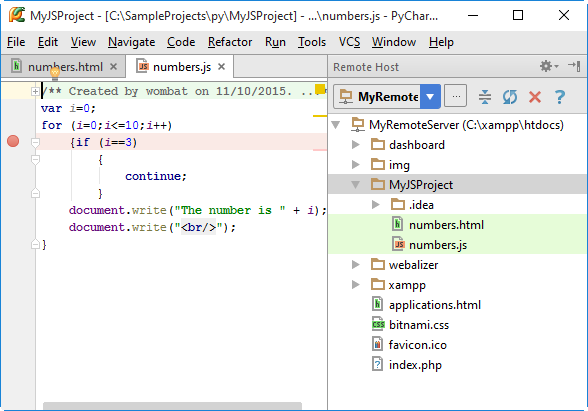Open Remote Host settings gear menu
588x411 pixels.
(x=549, y=66)
